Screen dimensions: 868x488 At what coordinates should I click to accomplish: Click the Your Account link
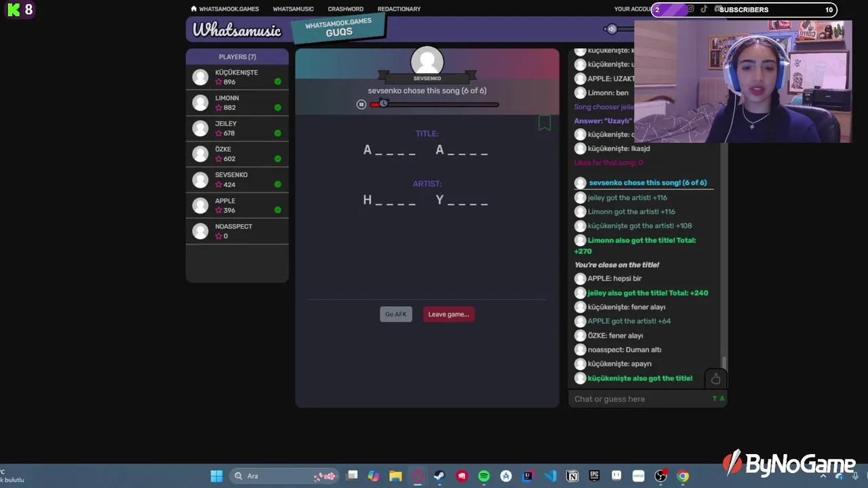[632, 9]
